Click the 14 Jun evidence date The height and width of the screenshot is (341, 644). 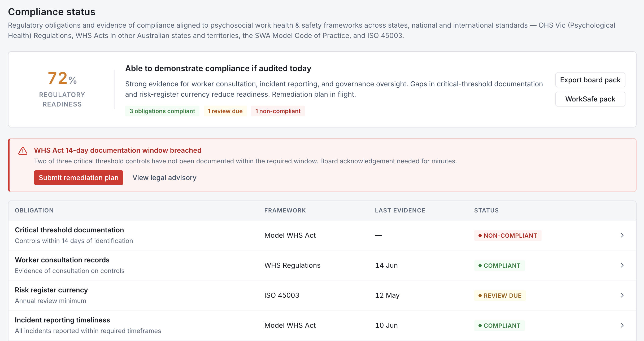[x=386, y=265]
